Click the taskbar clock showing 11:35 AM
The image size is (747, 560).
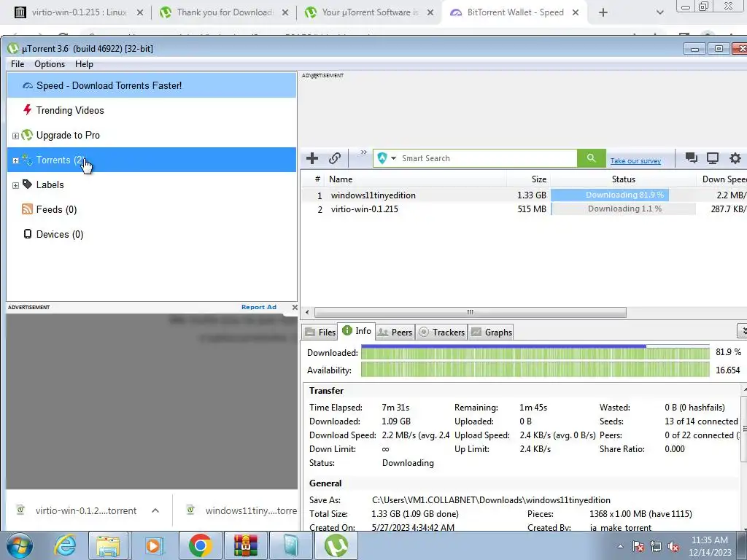[710, 546]
